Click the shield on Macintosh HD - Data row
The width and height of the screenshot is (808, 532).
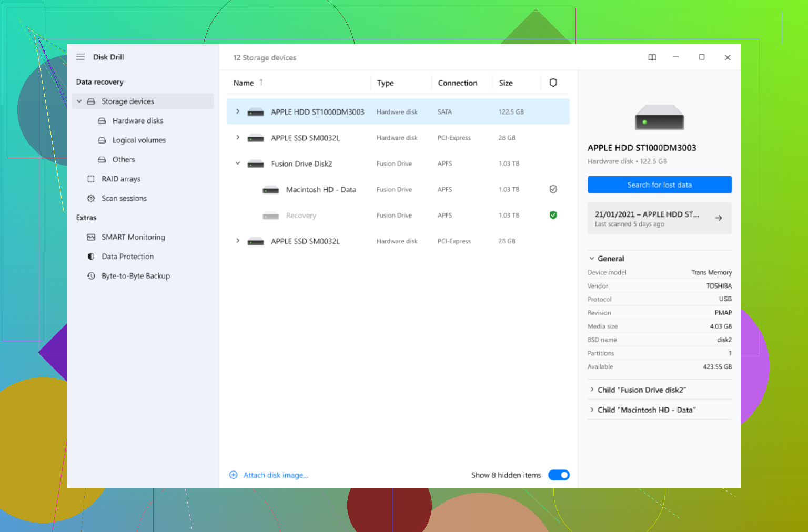553,189
